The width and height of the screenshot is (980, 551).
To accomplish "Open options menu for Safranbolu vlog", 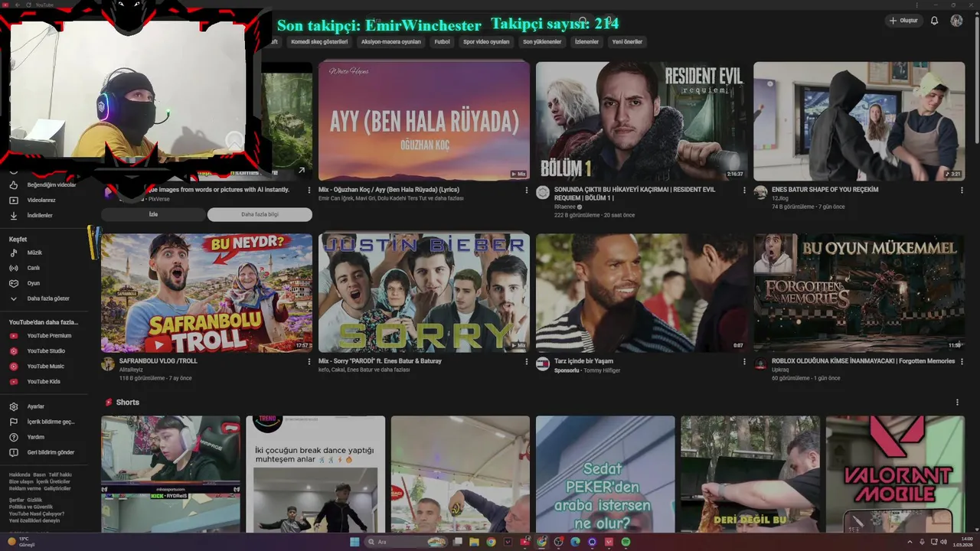I will pos(309,361).
